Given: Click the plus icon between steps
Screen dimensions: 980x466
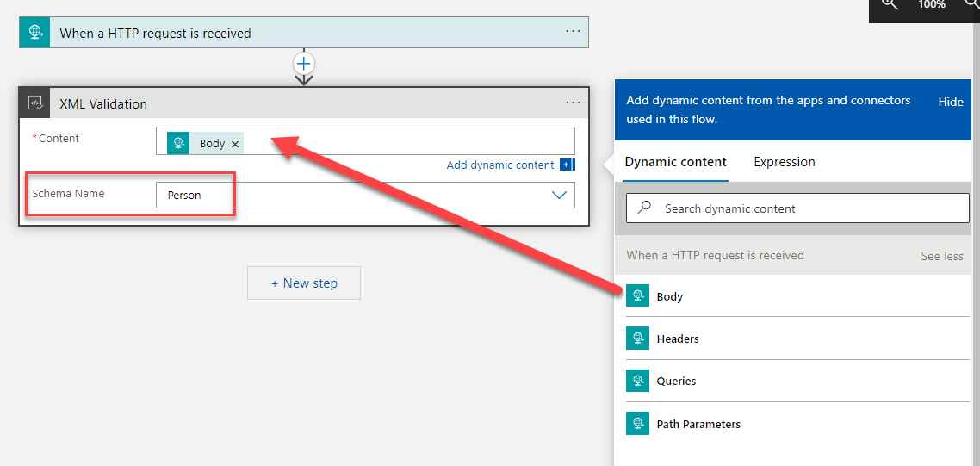Looking at the screenshot, I should 304,63.
